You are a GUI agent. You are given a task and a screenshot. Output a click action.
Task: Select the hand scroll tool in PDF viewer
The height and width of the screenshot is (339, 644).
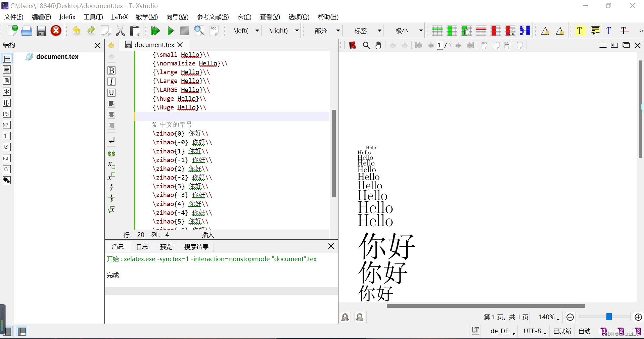pos(378,45)
